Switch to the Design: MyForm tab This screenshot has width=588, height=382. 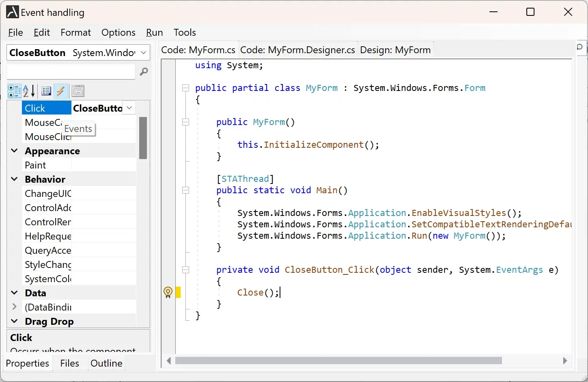395,50
